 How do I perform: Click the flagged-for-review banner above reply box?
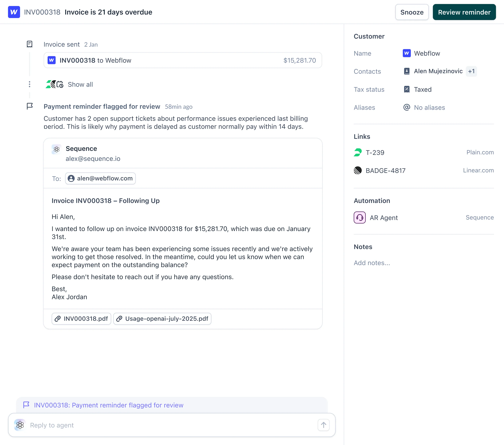(109, 405)
